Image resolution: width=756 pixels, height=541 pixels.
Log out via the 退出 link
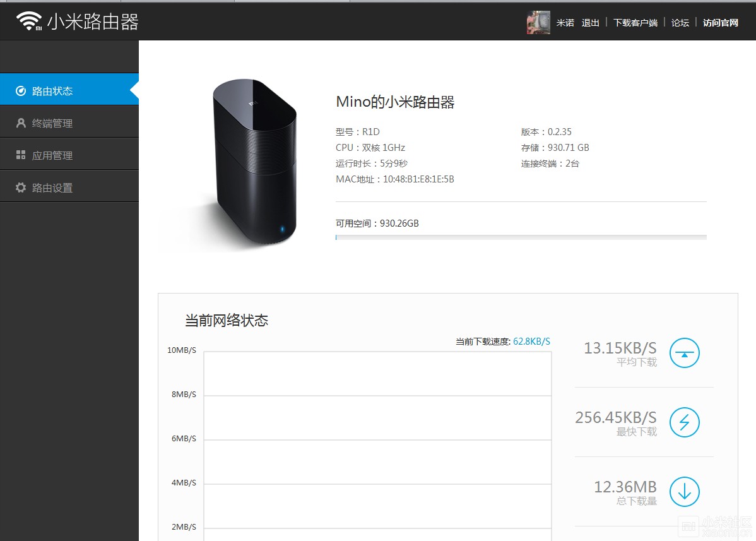coord(589,23)
